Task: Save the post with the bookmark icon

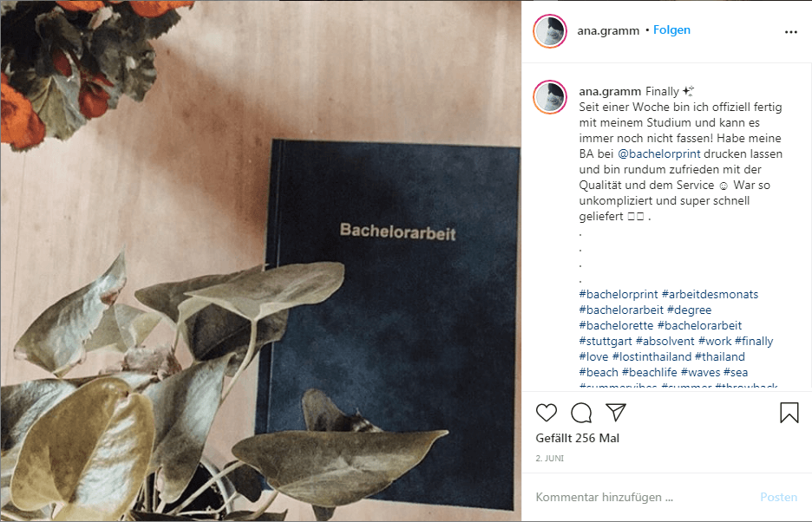Action: coord(789,413)
